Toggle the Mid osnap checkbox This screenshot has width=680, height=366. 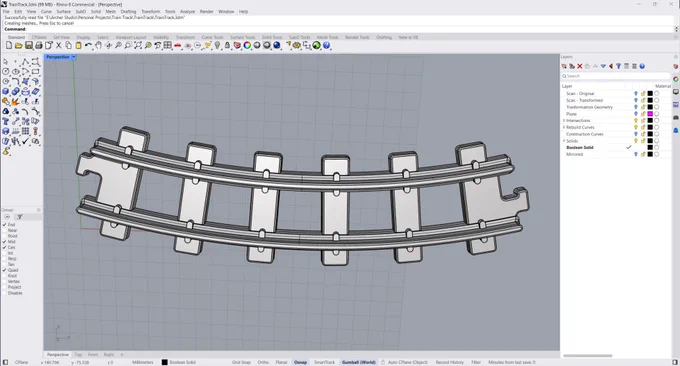[x=4, y=242]
